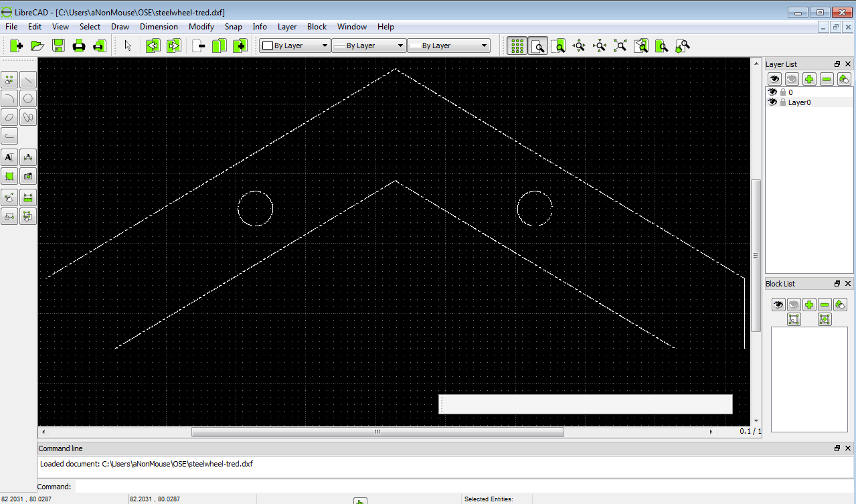The width and height of the screenshot is (856, 504).
Task: Select the Ellipse tool in the left toolbox
Action: coord(9,117)
